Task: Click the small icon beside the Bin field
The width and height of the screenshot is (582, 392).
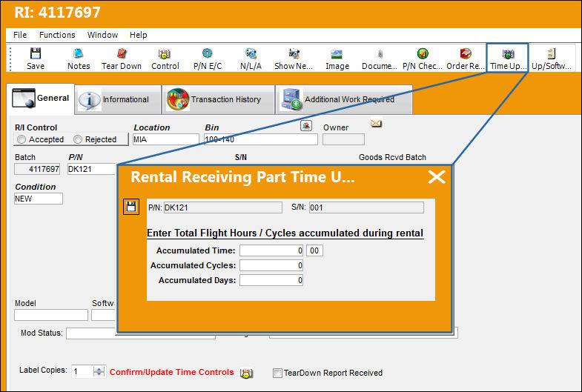Action: click(x=306, y=126)
